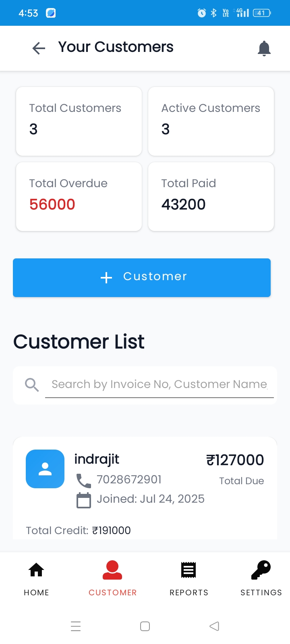The image size is (290, 644).
Task: Open notifications bell icon
Action: 264,48
